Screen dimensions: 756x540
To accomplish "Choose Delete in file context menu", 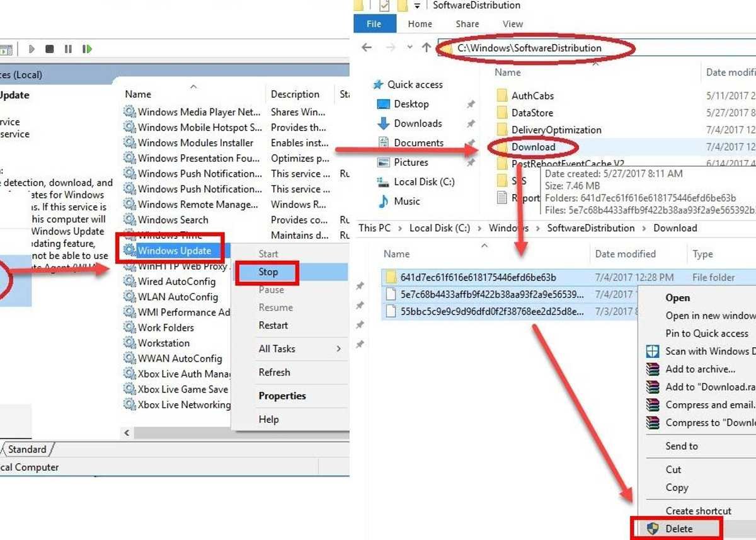I will coord(679,529).
